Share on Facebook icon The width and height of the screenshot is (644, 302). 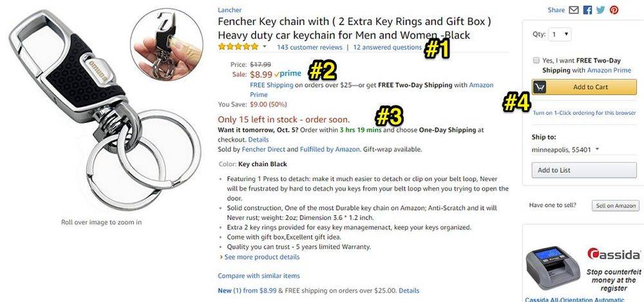(587, 10)
